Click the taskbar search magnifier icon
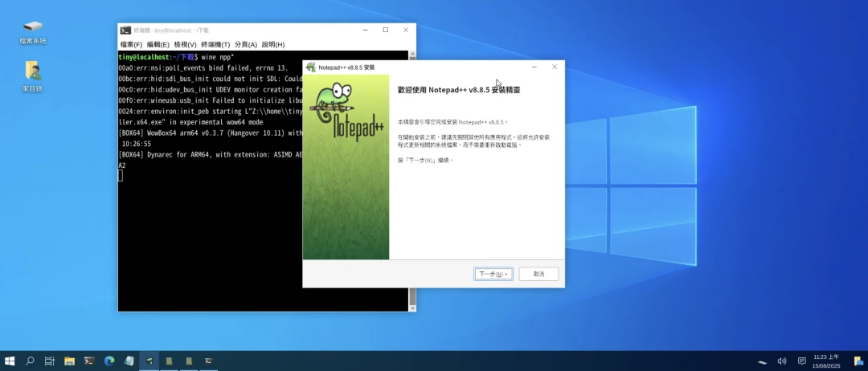The height and width of the screenshot is (371, 868). tap(30, 361)
